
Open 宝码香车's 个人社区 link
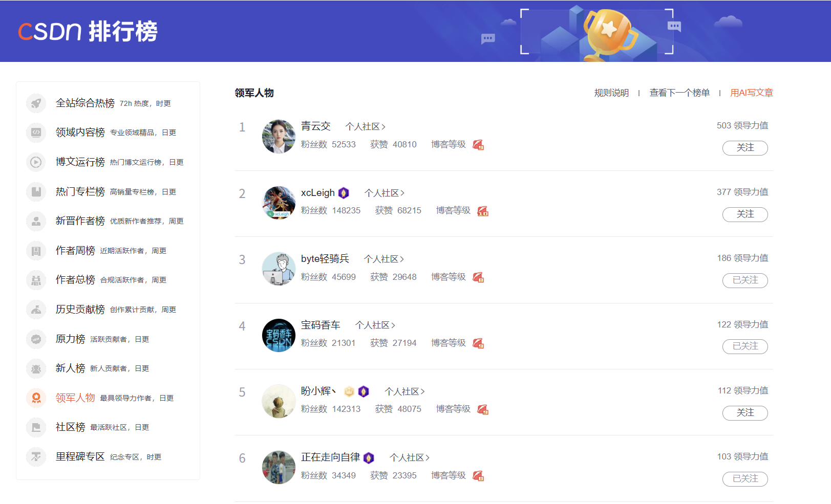point(375,325)
